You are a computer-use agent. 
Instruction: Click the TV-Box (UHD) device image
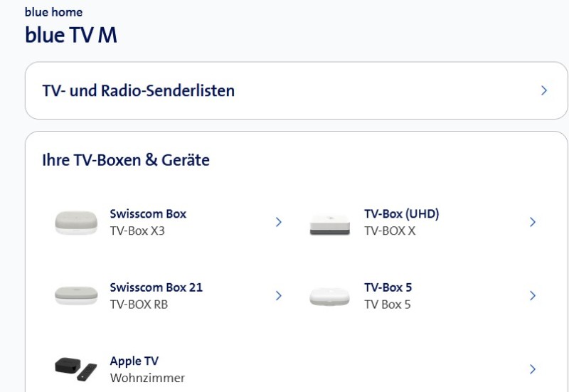click(330, 223)
